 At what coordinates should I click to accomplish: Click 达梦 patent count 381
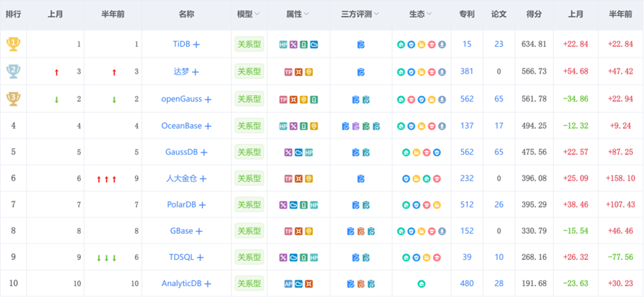point(467,71)
